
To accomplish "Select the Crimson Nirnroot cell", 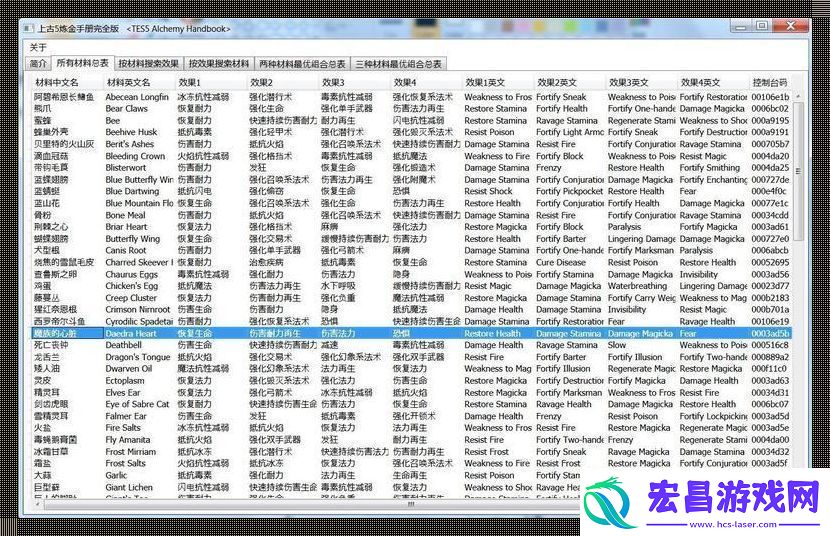I will point(138,310).
